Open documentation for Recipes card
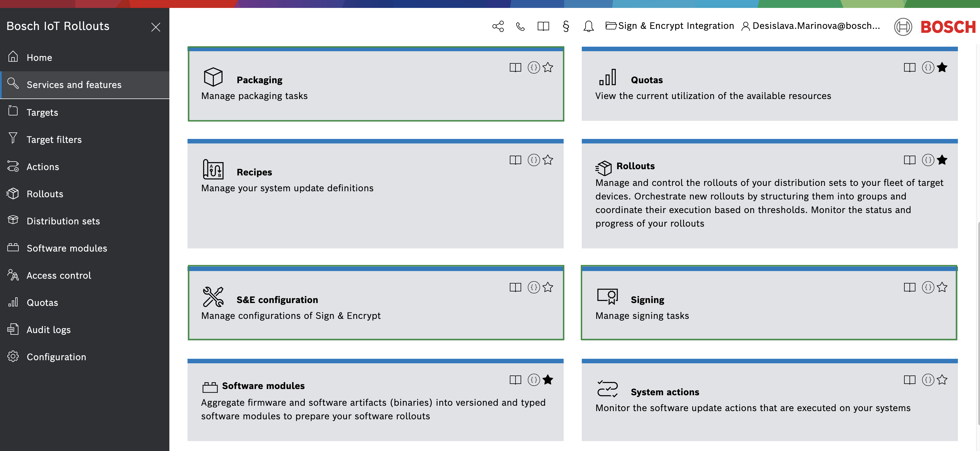This screenshot has width=980, height=451. click(515, 160)
